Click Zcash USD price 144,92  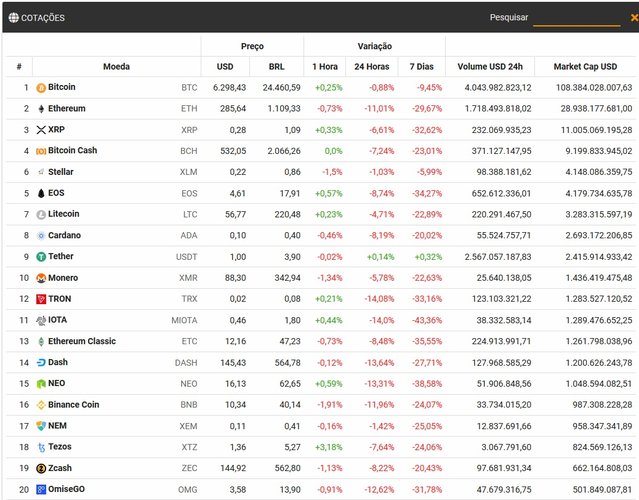tap(233, 468)
